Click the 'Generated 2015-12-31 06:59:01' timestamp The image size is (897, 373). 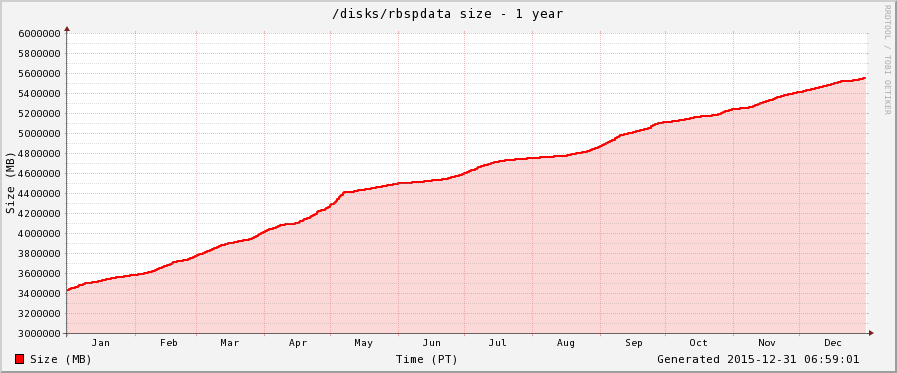pyautogui.click(x=758, y=359)
